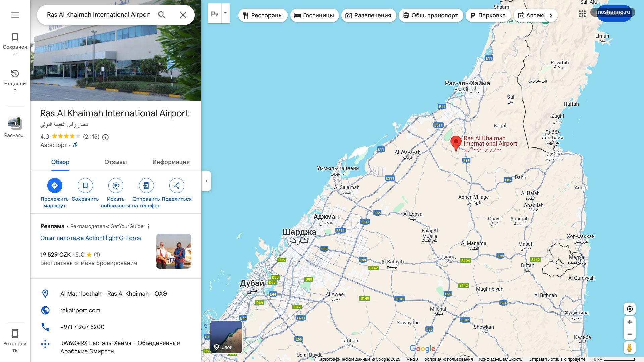Click Искать поблизости nearby icon
The image size is (644, 362).
[116, 185]
